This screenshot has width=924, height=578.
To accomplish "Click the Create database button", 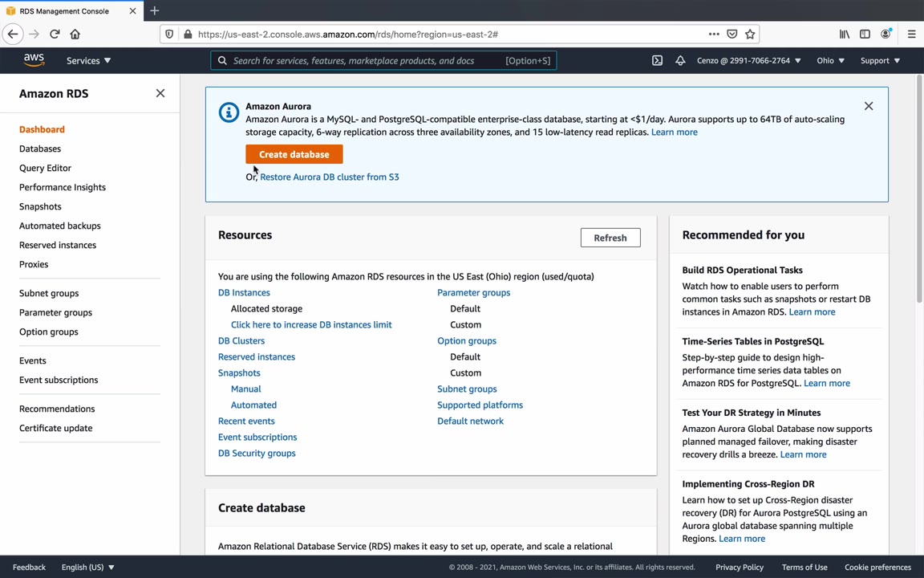I will point(294,154).
